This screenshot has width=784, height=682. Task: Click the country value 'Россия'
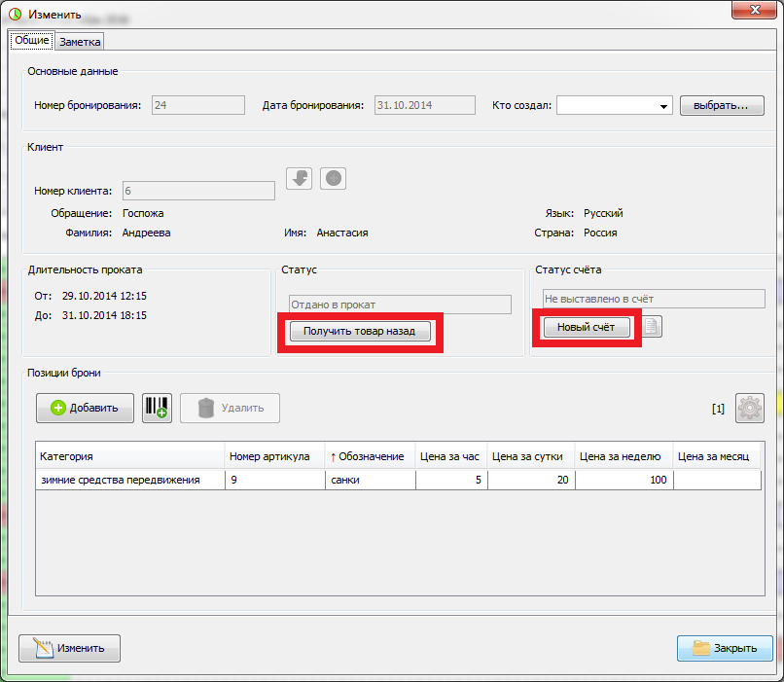click(x=600, y=233)
